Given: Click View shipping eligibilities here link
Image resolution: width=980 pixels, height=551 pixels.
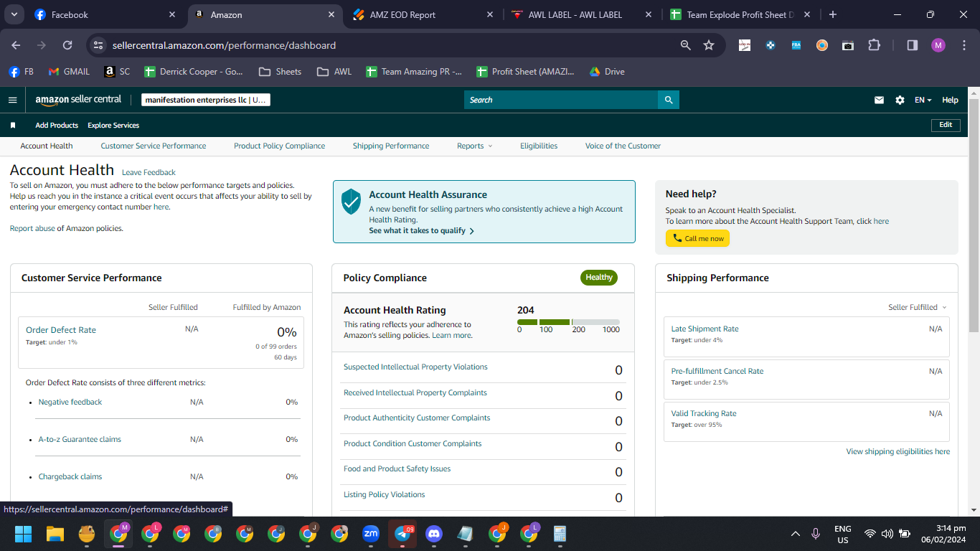Looking at the screenshot, I should 898,452.
